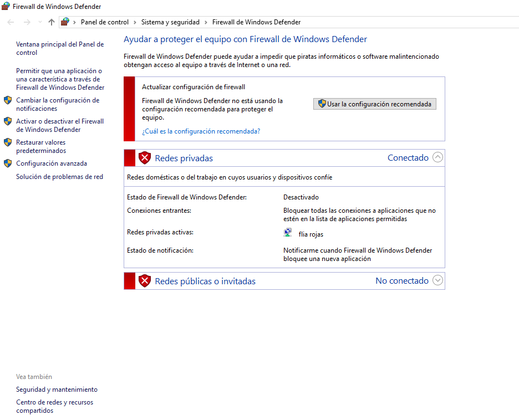Open Panel de control from the breadcrumb bar
Viewport: 519px width, 420px height.
[104, 22]
